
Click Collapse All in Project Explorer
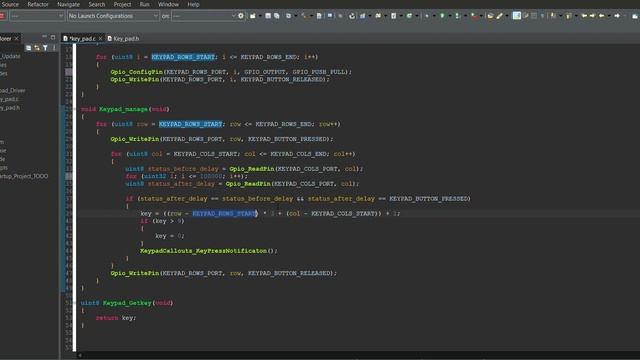[29, 48]
